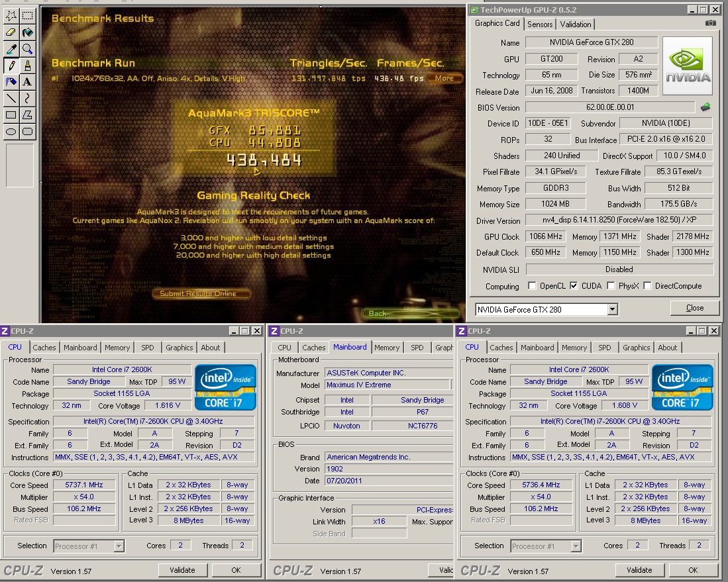Select the Rectangle shape tool
This screenshot has width=728, height=582.
(11, 115)
